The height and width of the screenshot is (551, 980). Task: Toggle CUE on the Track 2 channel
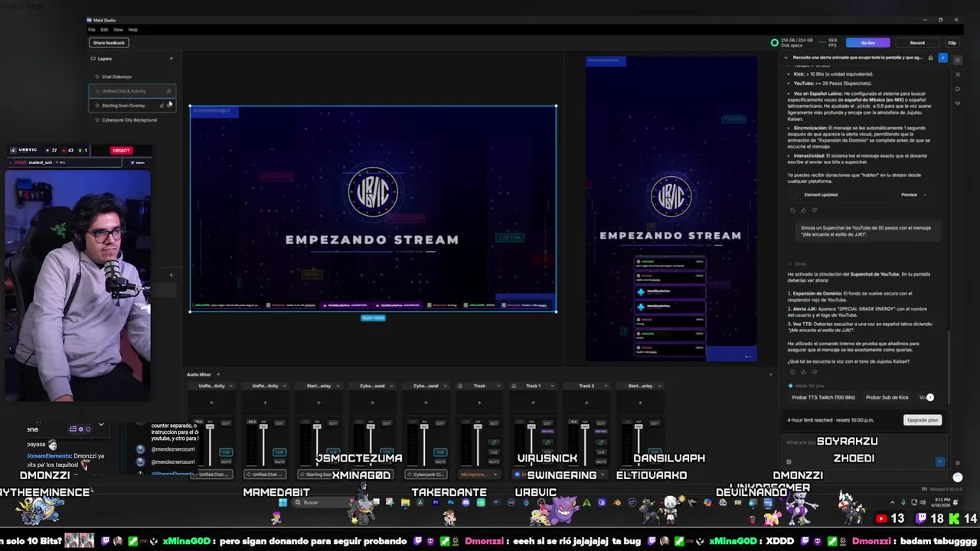[x=601, y=452]
